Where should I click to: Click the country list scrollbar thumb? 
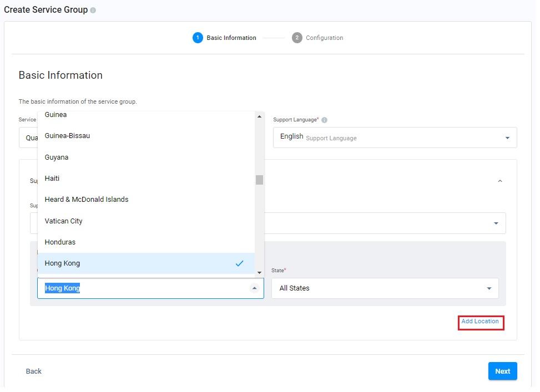(x=259, y=180)
